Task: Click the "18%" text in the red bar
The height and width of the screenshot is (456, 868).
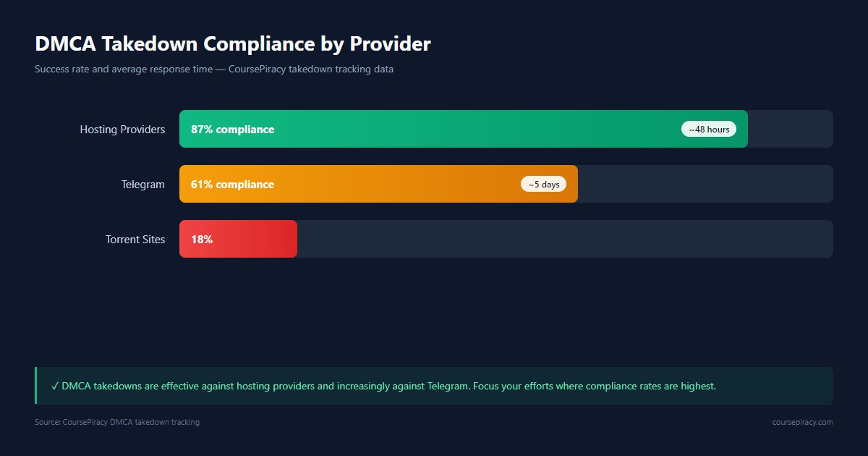Action: point(202,240)
